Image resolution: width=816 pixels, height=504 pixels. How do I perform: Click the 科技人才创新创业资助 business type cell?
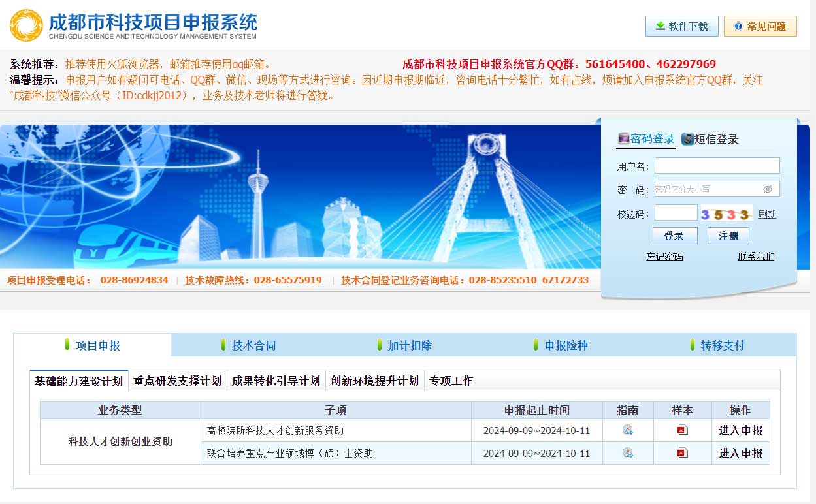tap(120, 442)
